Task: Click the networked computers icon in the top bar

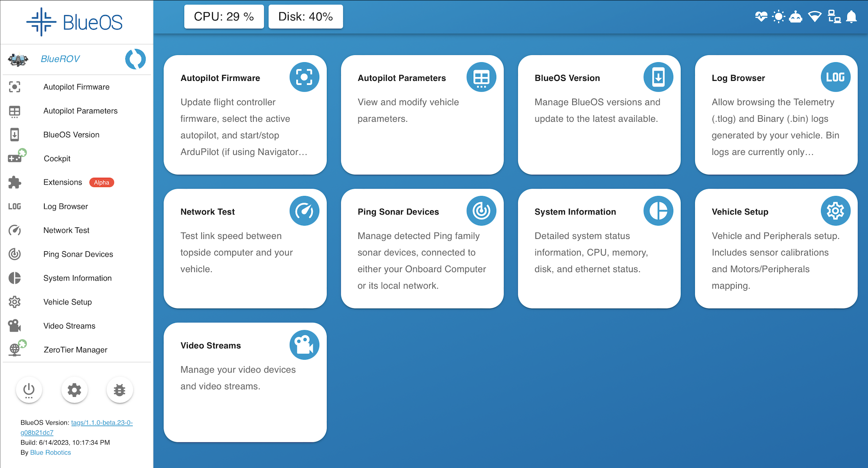Action: coord(834,16)
